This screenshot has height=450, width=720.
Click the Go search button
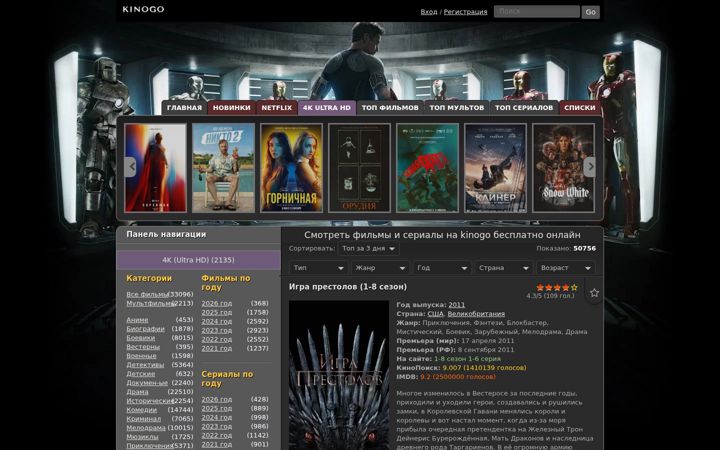coord(591,12)
